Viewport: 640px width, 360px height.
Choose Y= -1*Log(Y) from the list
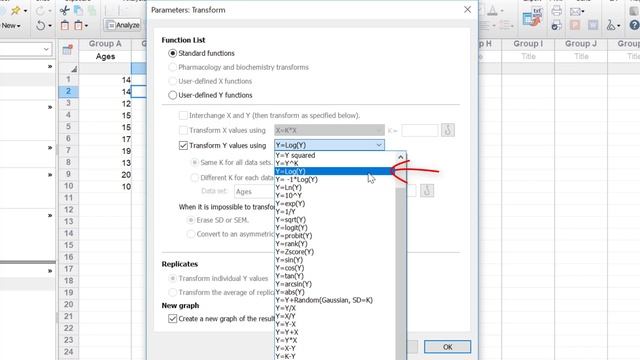335,180
